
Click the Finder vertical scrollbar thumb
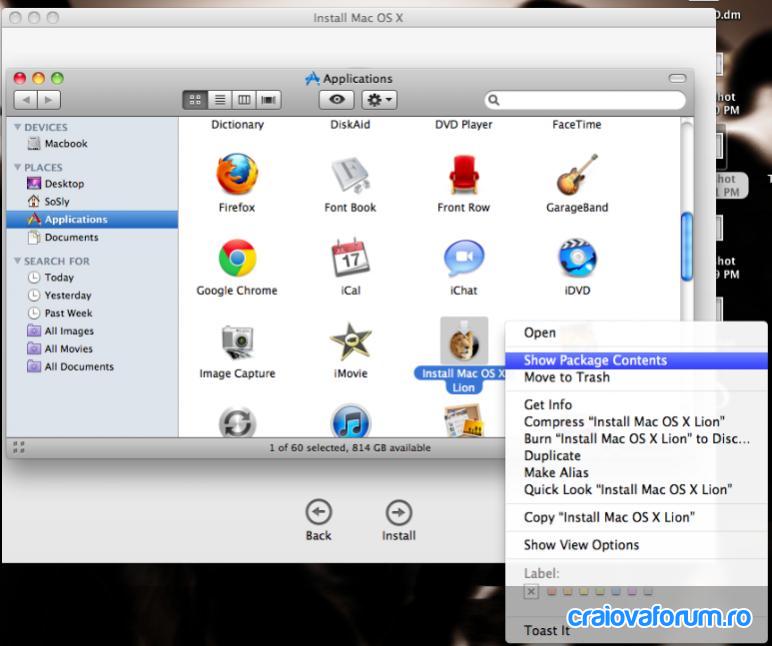(x=687, y=247)
